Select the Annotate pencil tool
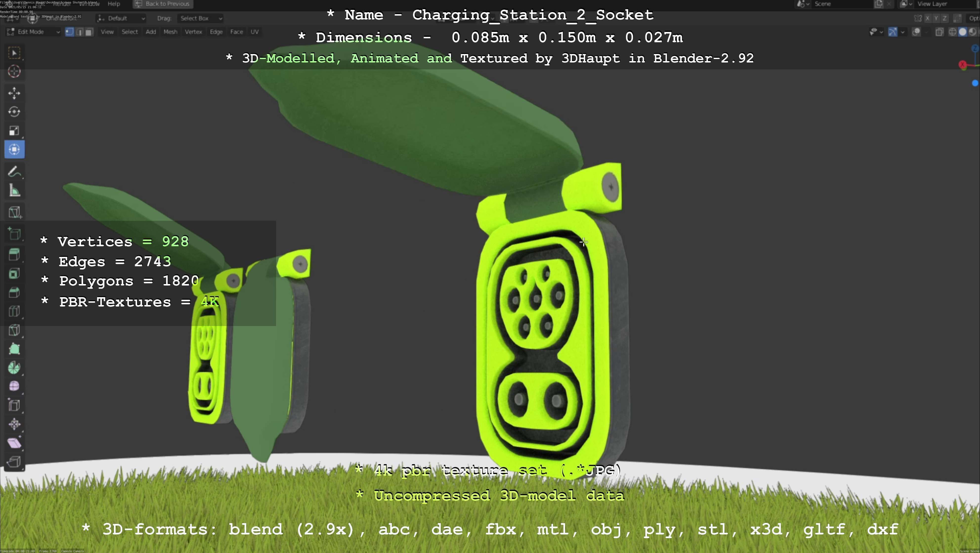This screenshot has height=553, width=980. click(14, 171)
